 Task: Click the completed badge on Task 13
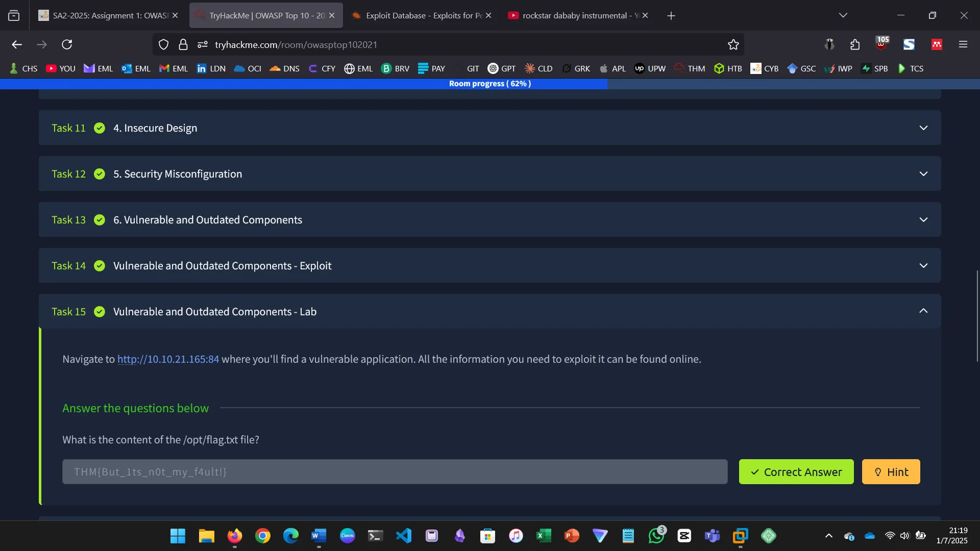click(100, 220)
